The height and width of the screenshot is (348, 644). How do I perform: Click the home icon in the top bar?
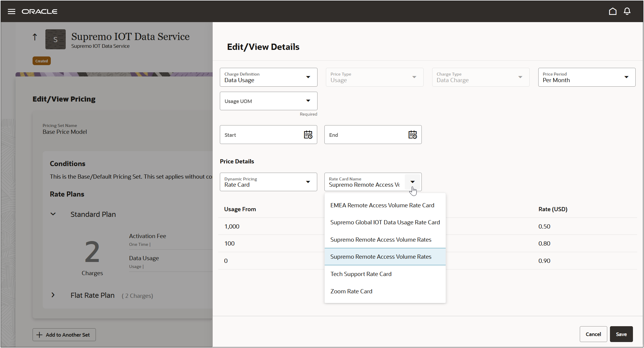coord(613,11)
